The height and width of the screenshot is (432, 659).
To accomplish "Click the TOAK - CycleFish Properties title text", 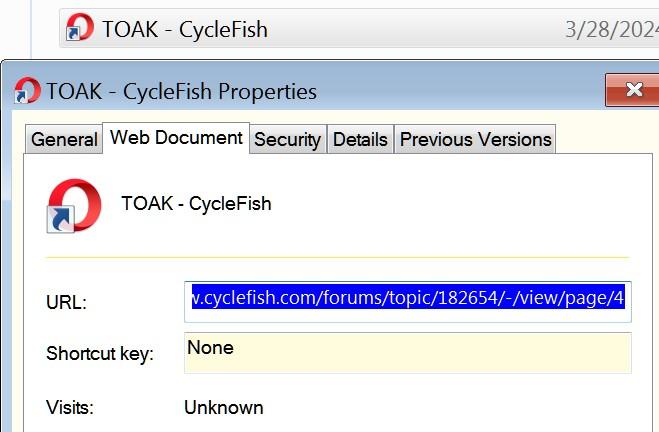I will pos(182,92).
